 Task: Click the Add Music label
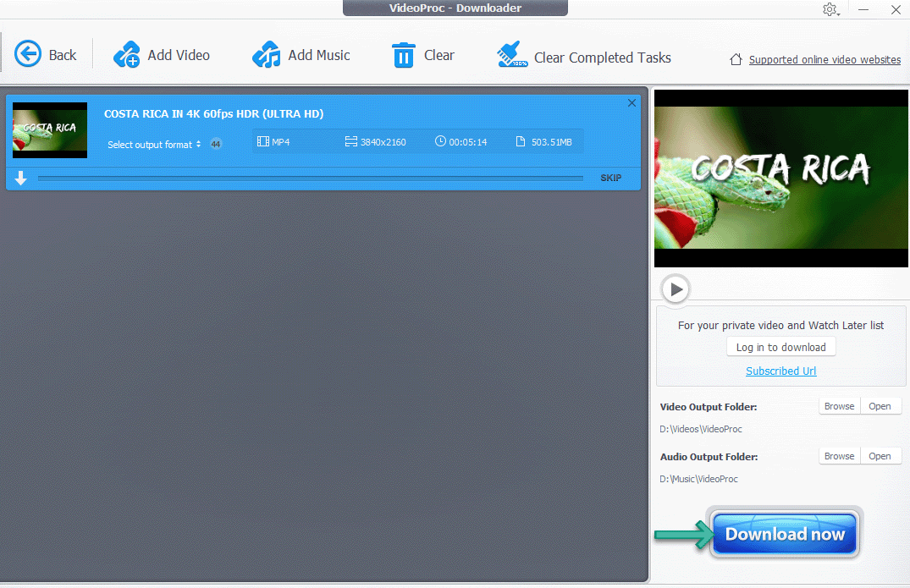point(319,55)
